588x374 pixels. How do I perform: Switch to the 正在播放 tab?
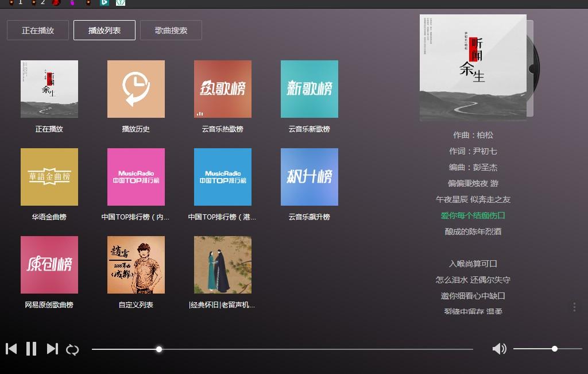point(38,30)
